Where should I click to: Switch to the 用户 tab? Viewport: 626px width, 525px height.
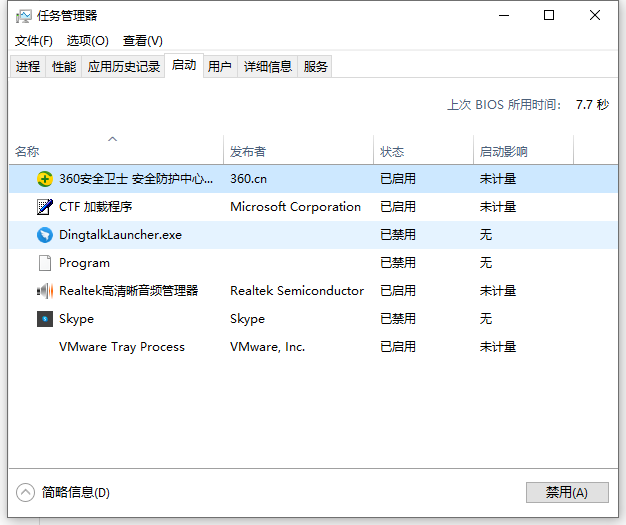(x=220, y=66)
